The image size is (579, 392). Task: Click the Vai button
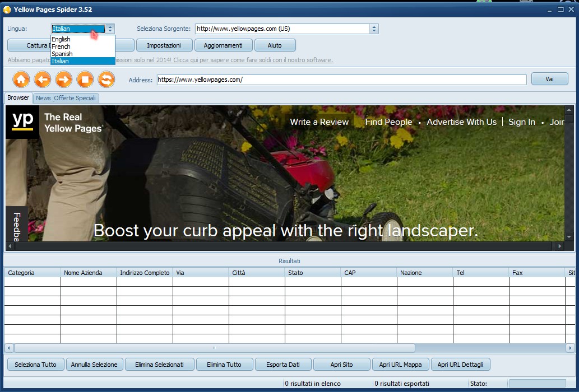click(x=549, y=79)
